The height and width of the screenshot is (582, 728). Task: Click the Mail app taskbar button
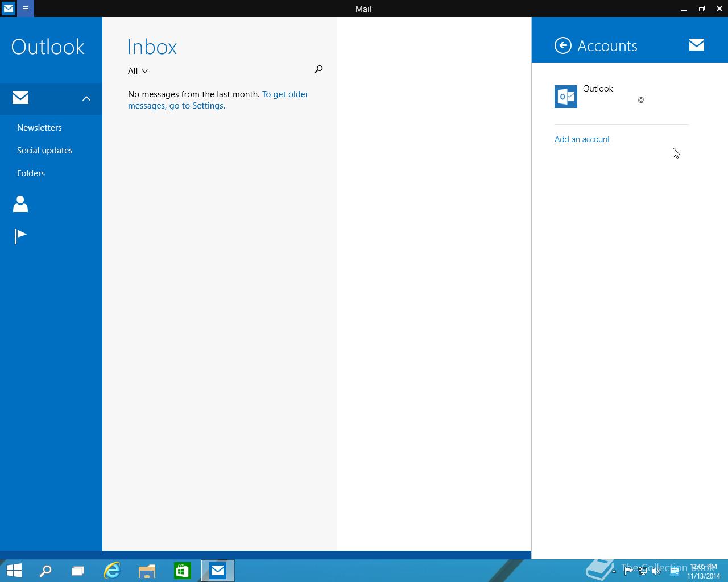click(x=218, y=571)
